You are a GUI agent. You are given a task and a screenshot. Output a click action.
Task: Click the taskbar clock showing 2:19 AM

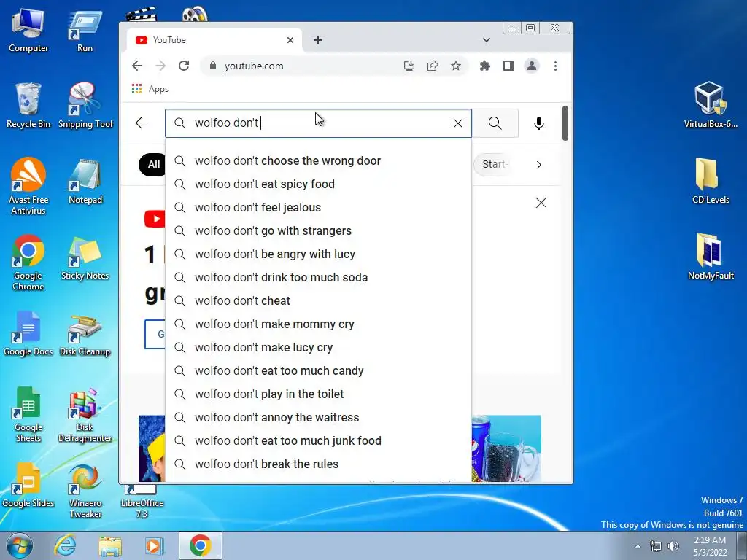pyautogui.click(x=710, y=546)
